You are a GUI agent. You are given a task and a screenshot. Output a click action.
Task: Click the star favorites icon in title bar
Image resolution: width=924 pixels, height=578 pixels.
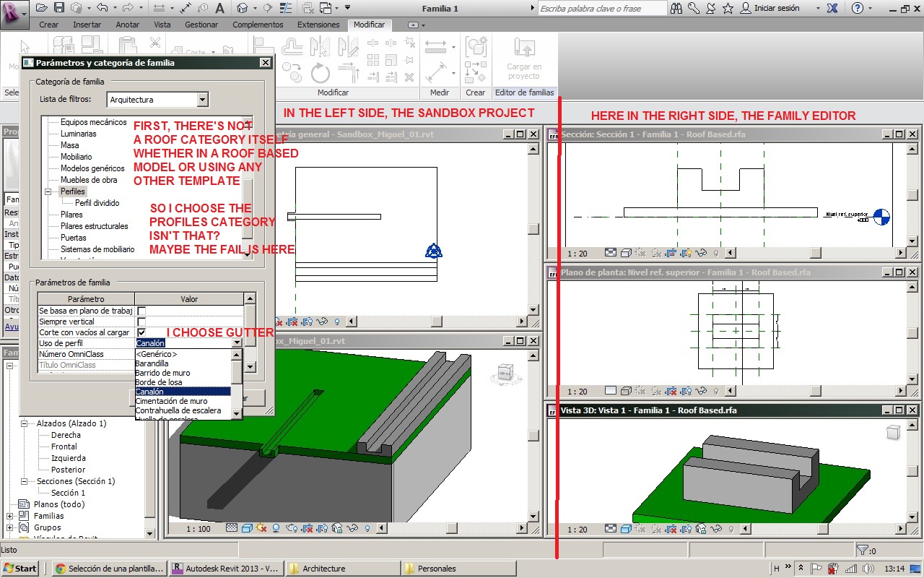[x=728, y=8]
